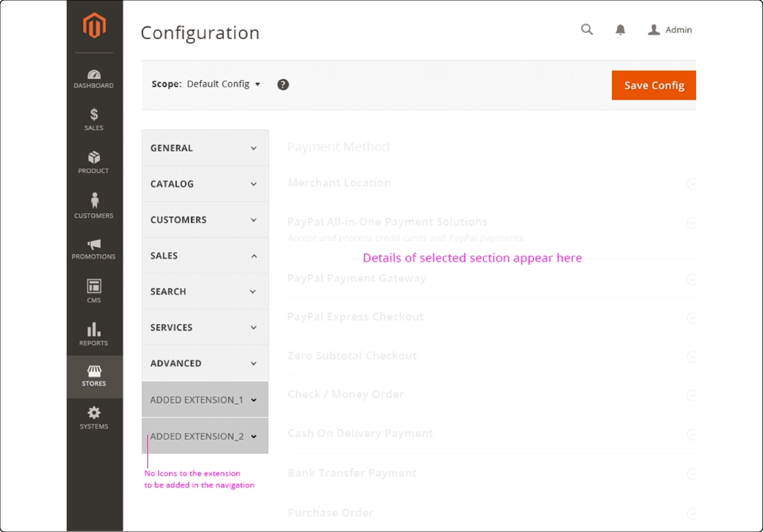This screenshot has width=763, height=532.
Task: Expand the CATALOG configuration tab
Action: coord(205,184)
